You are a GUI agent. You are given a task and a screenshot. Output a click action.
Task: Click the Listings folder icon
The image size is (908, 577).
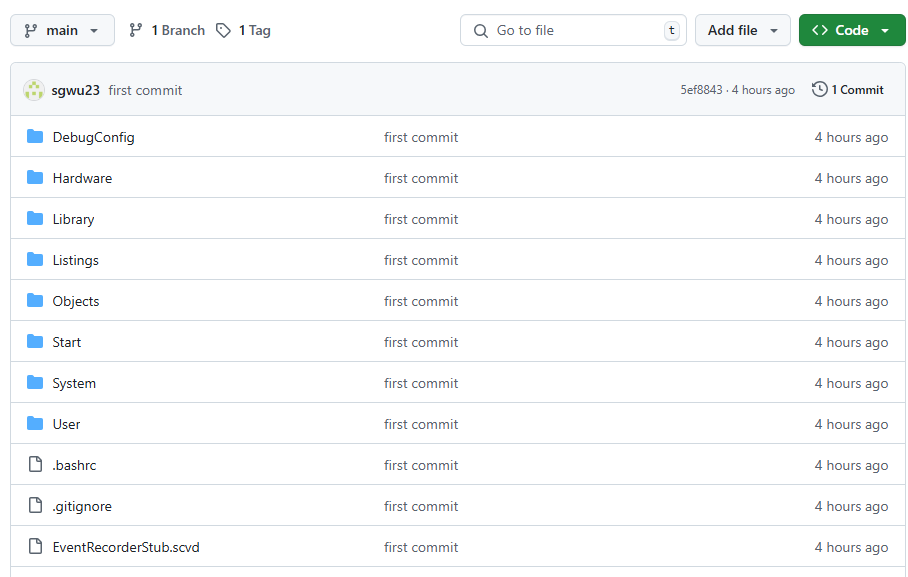35,260
